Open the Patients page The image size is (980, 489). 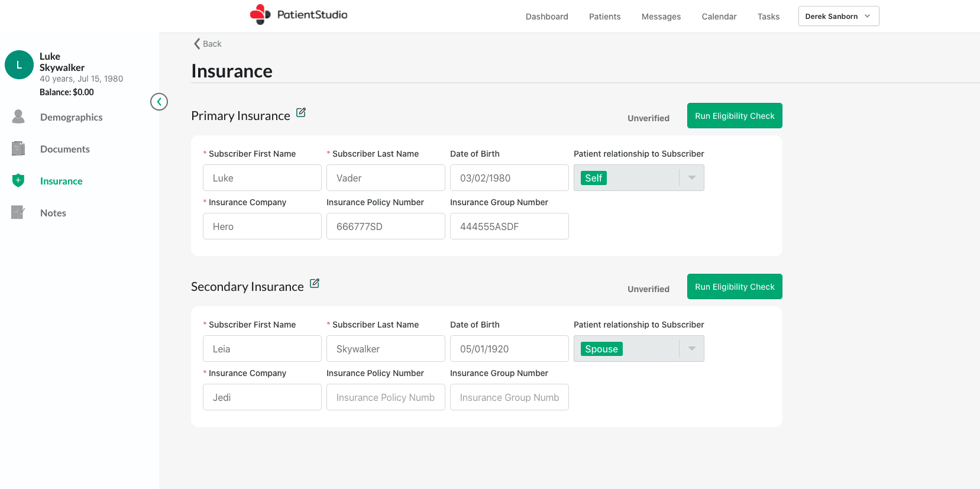click(605, 17)
